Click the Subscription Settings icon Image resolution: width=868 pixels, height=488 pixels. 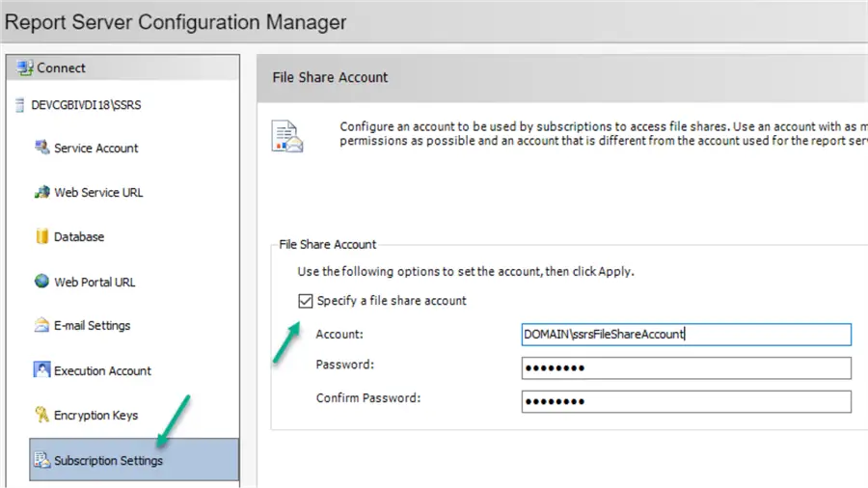41,460
